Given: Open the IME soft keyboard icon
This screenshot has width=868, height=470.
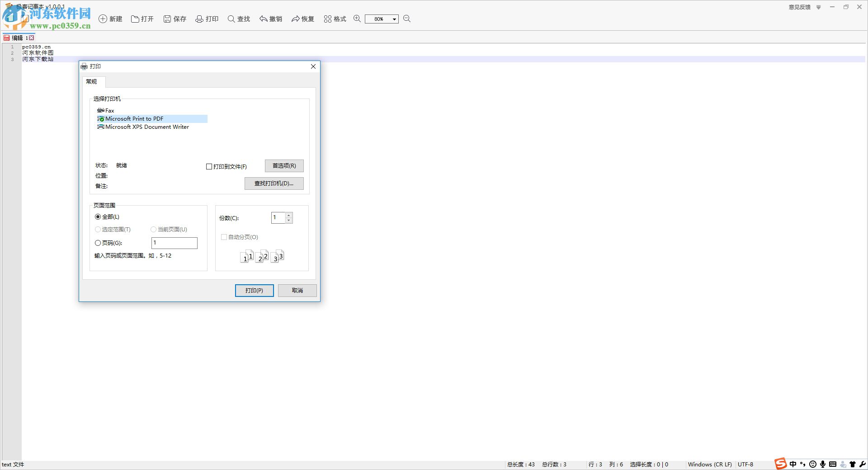Looking at the screenshot, I should tap(833, 464).
